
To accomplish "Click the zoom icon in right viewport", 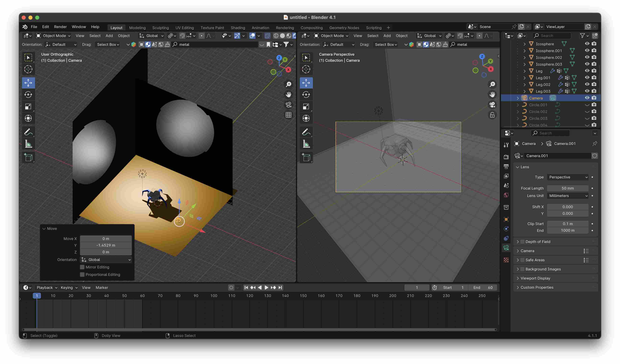I will tap(492, 84).
